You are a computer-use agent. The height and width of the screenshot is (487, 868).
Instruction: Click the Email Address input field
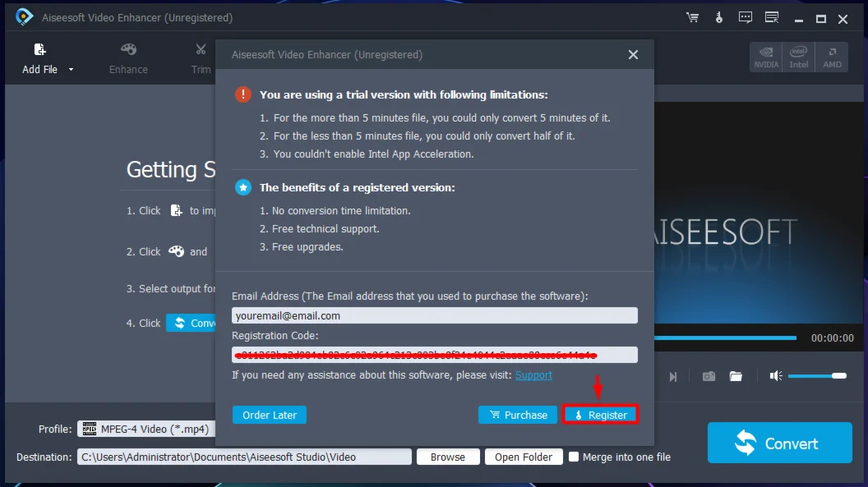[x=435, y=315]
